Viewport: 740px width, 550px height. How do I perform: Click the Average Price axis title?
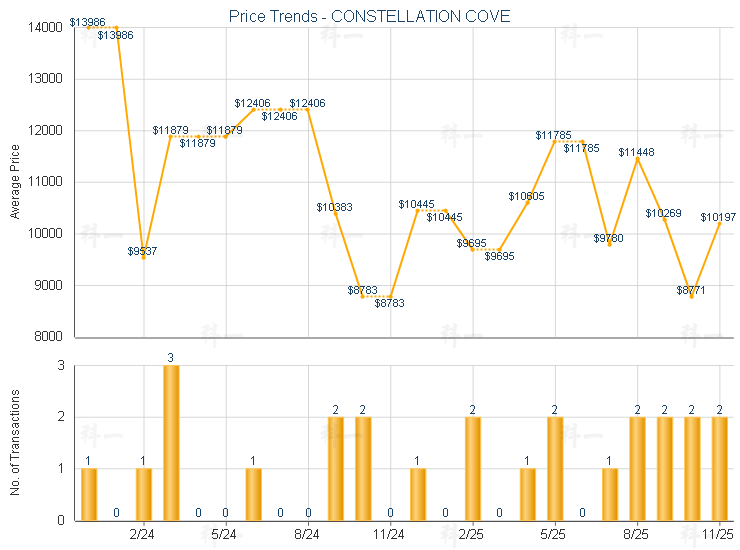(15, 182)
